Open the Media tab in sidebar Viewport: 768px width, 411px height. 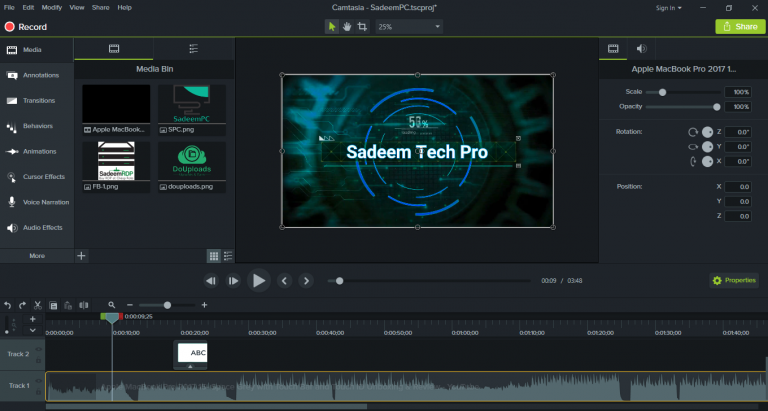[x=37, y=50]
